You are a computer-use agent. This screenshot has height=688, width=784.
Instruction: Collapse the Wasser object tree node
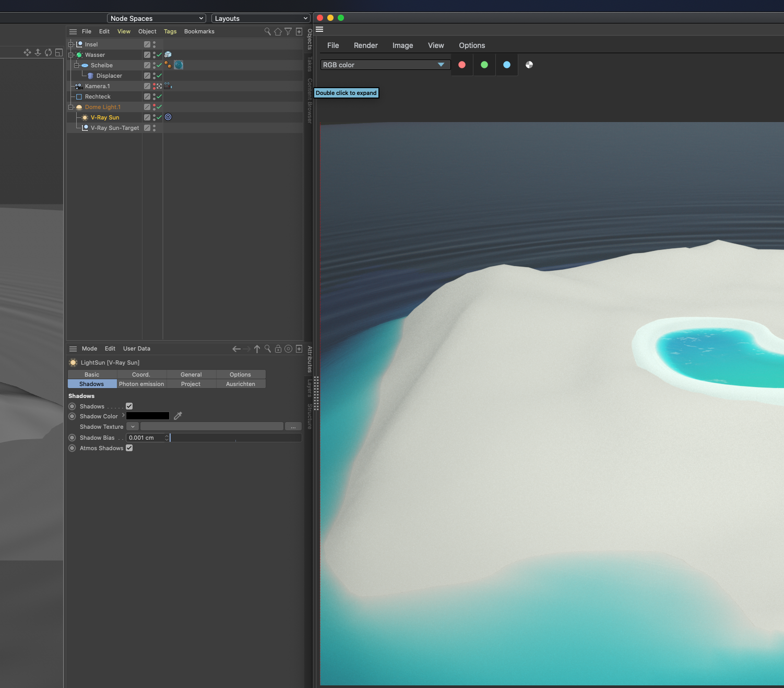pyautogui.click(x=71, y=55)
